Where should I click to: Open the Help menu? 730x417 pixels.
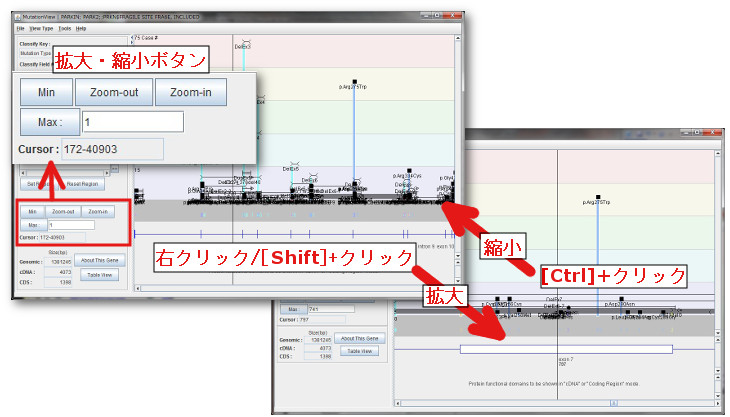[82, 29]
